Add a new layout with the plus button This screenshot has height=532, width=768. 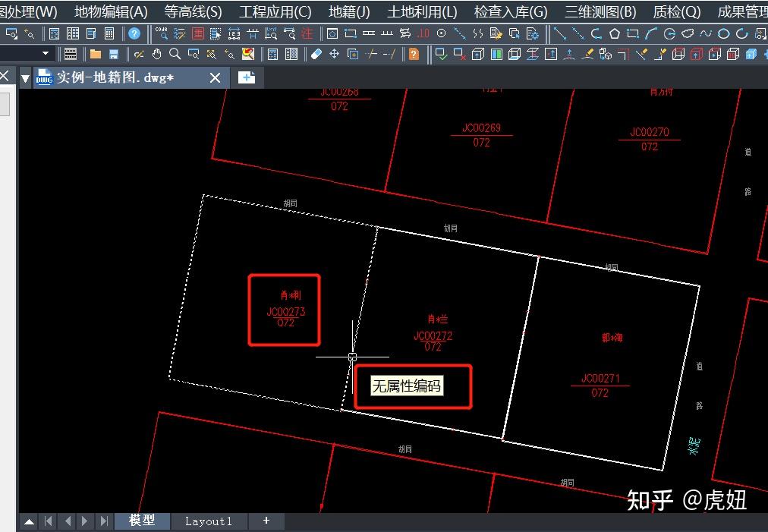266,521
